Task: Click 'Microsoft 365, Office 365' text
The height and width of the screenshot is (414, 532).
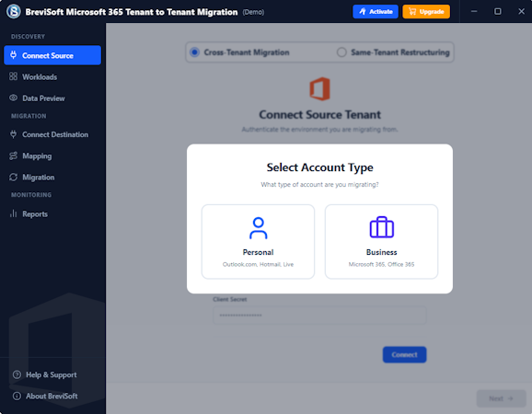Action: pyautogui.click(x=381, y=264)
